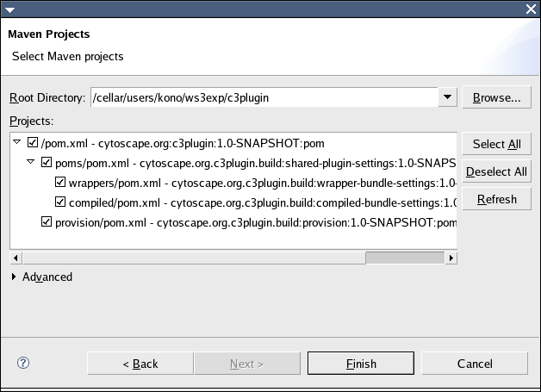Uncheck the root /pom.xml project checkbox
Screen dimensions: 541x392
click(33, 143)
